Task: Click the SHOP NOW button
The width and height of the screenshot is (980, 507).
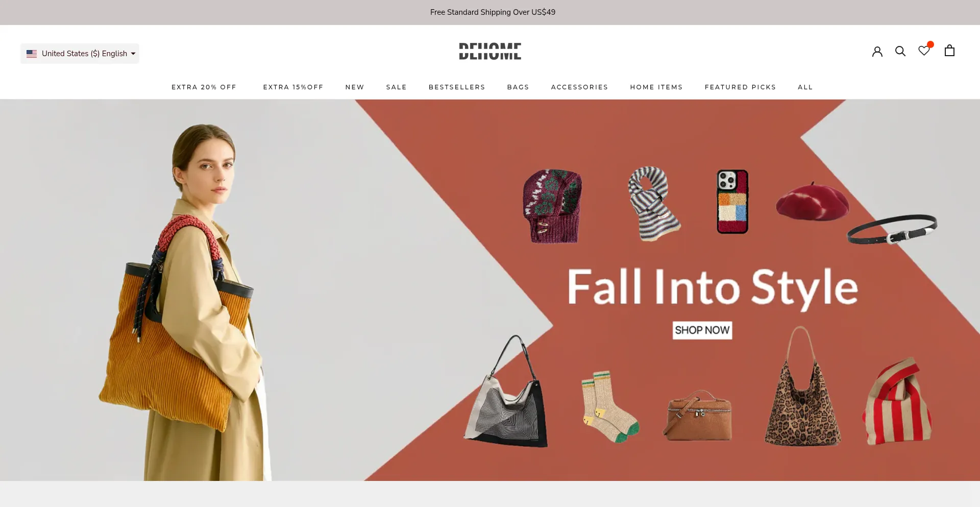Action: tap(702, 330)
